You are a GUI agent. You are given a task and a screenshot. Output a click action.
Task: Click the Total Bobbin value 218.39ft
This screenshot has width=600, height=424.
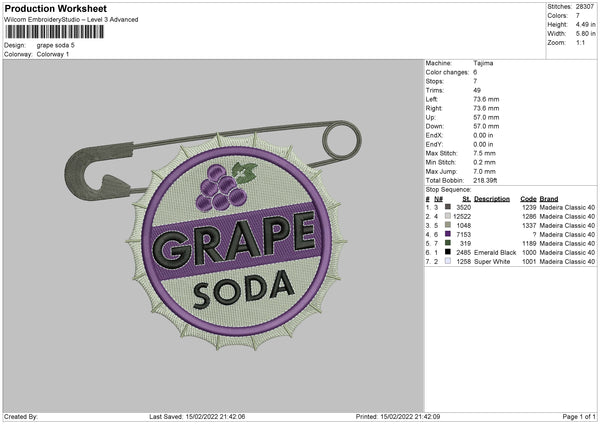485,180
